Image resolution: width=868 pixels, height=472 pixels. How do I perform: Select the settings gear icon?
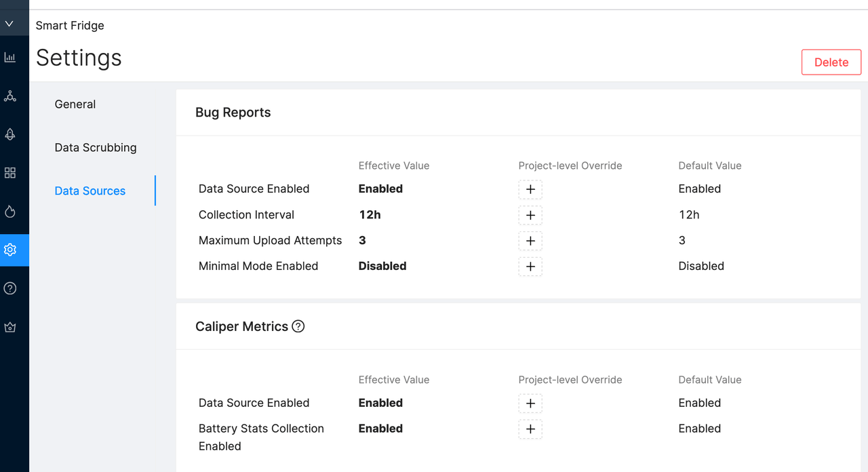(x=9, y=250)
